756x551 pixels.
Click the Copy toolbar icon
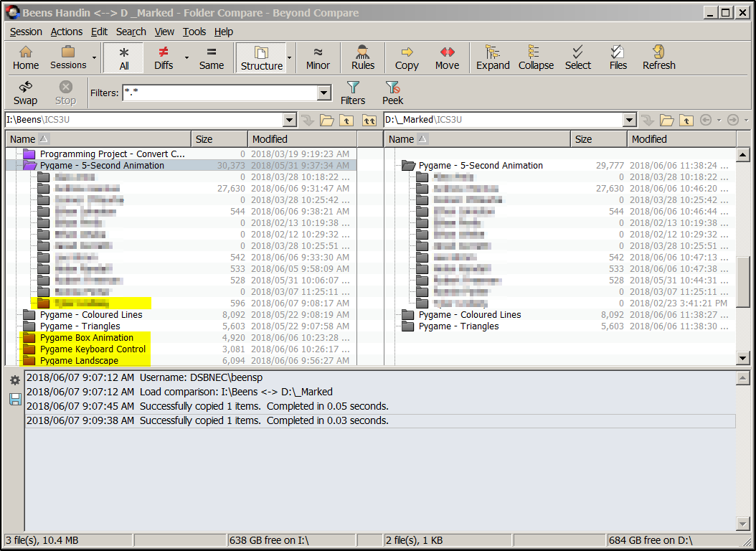(x=407, y=58)
